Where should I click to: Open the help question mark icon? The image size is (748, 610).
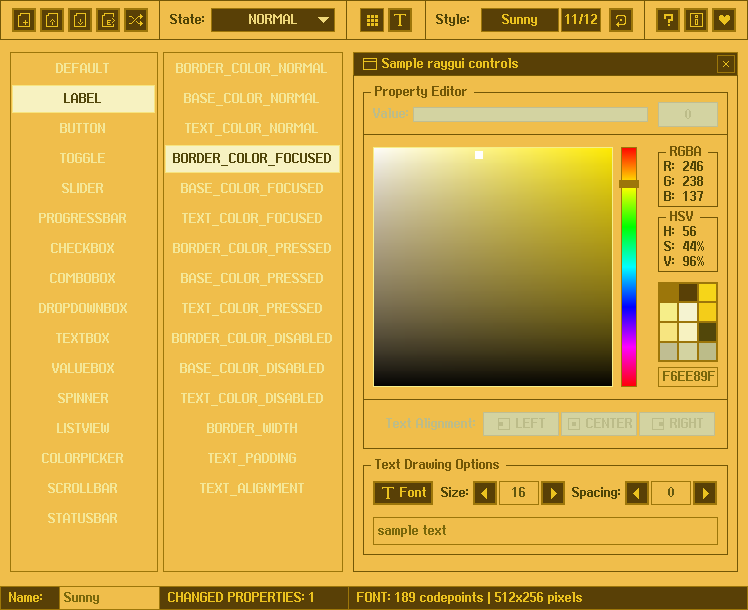click(x=668, y=20)
